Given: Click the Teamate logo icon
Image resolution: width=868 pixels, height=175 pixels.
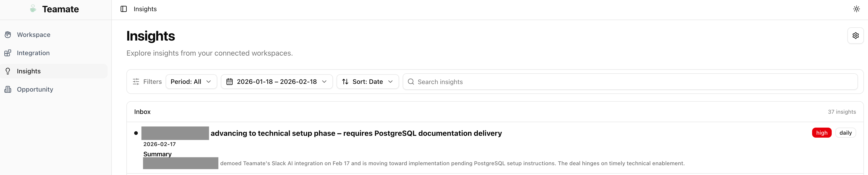Looking at the screenshot, I should [33, 9].
